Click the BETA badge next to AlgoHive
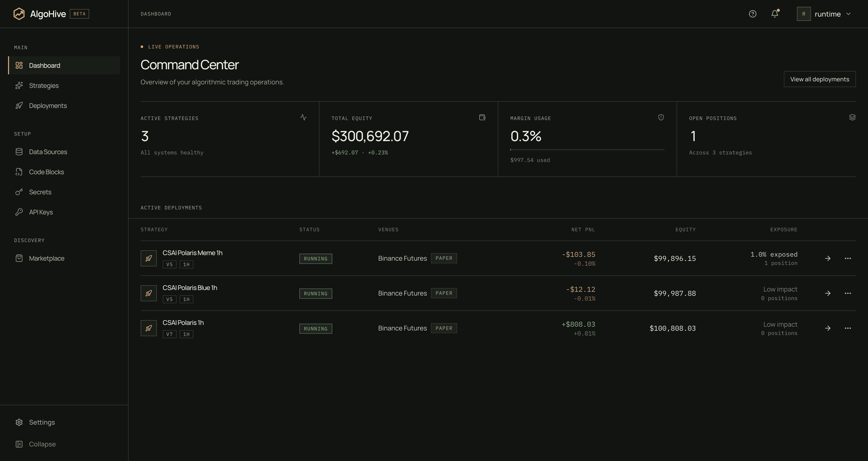The width and height of the screenshot is (868, 461). pos(80,14)
